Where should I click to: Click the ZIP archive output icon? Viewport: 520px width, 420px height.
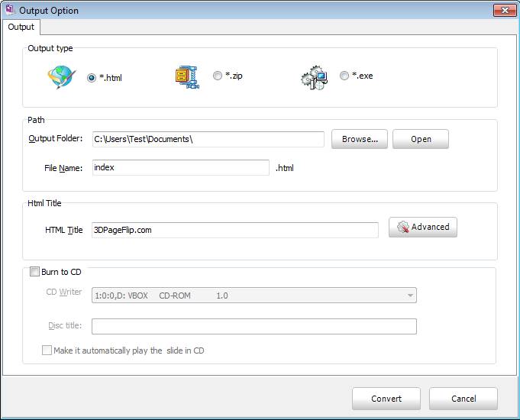coord(187,77)
